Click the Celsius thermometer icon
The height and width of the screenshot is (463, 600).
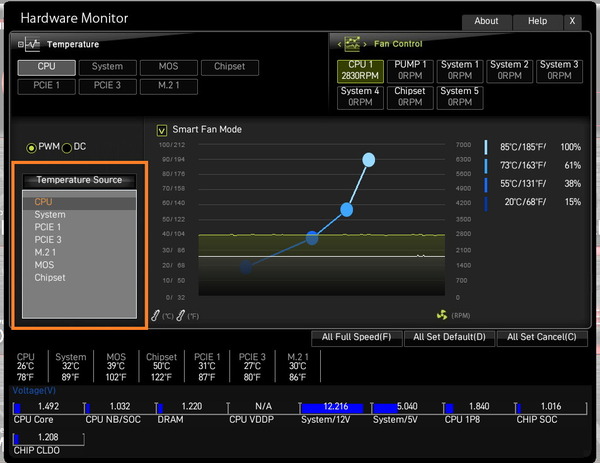156,314
